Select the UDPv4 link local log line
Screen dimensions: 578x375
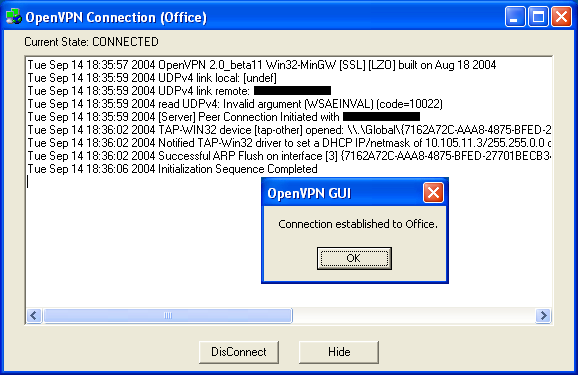coord(152,78)
